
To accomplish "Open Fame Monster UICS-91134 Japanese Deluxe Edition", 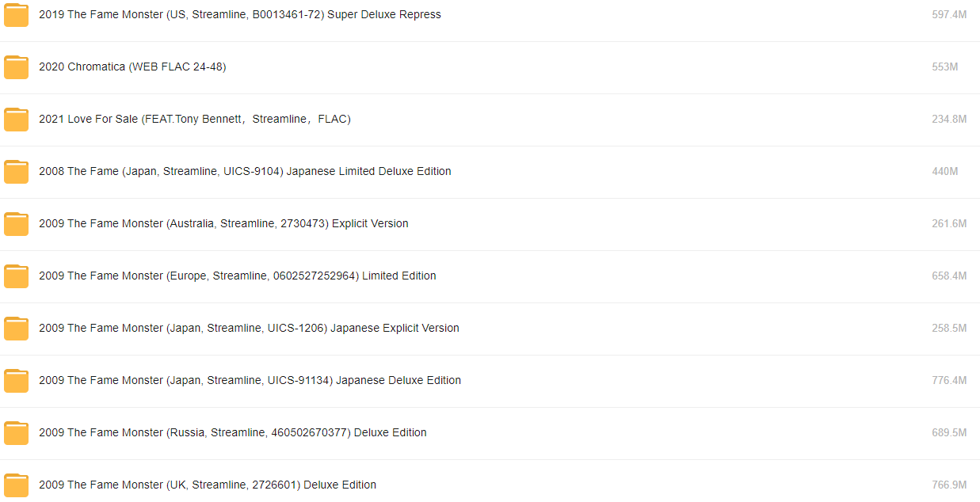I will click(250, 381).
